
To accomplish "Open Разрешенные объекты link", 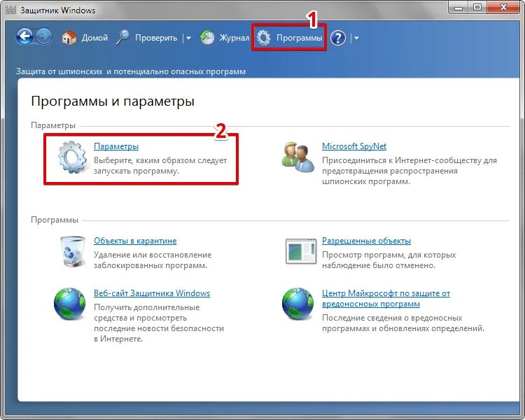I will tap(366, 241).
